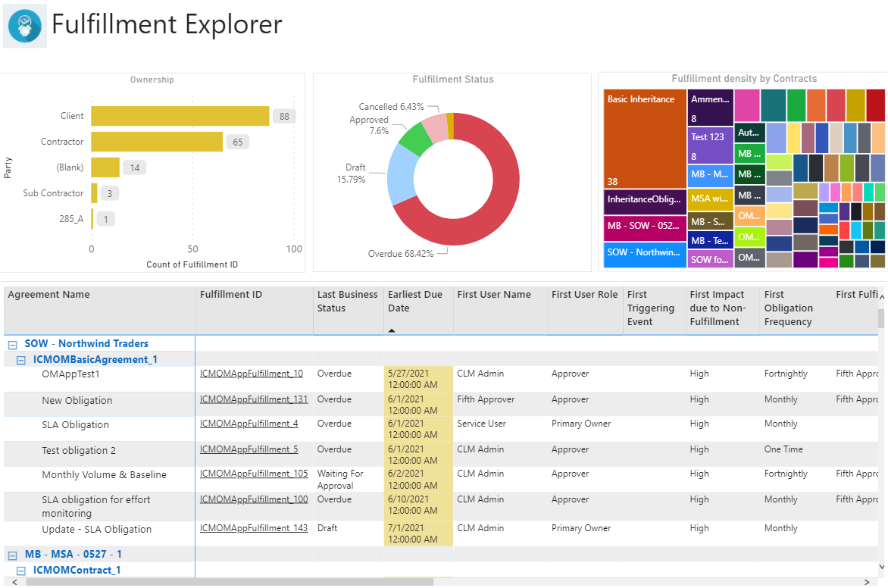Open the ICMOMAppFulfillment_105 link
This screenshot has height=588, width=888.
[253, 474]
